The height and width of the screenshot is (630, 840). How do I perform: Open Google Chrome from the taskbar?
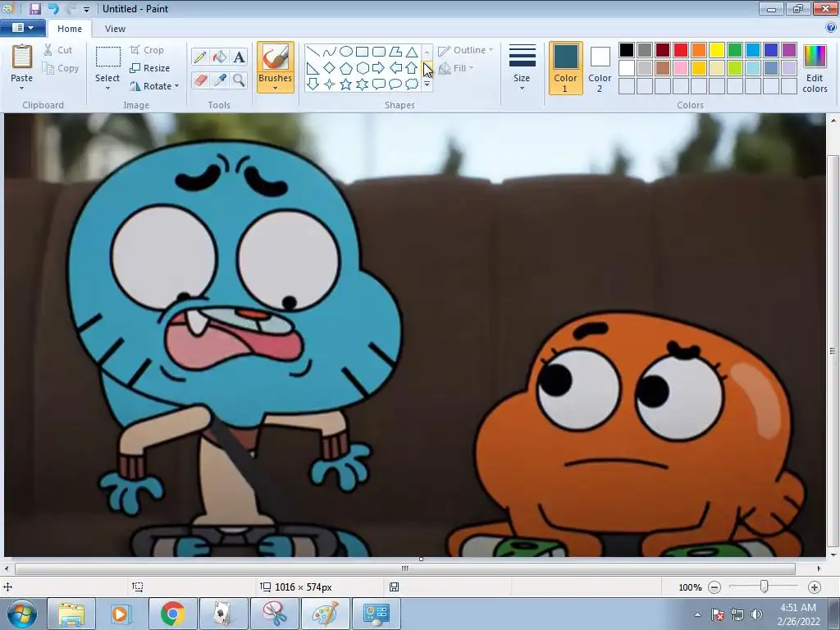click(172, 614)
